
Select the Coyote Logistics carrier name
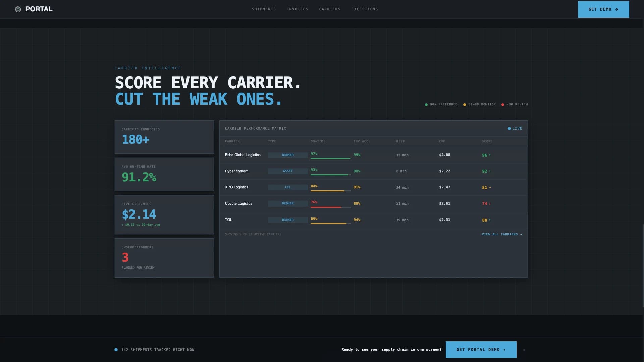[238, 203]
